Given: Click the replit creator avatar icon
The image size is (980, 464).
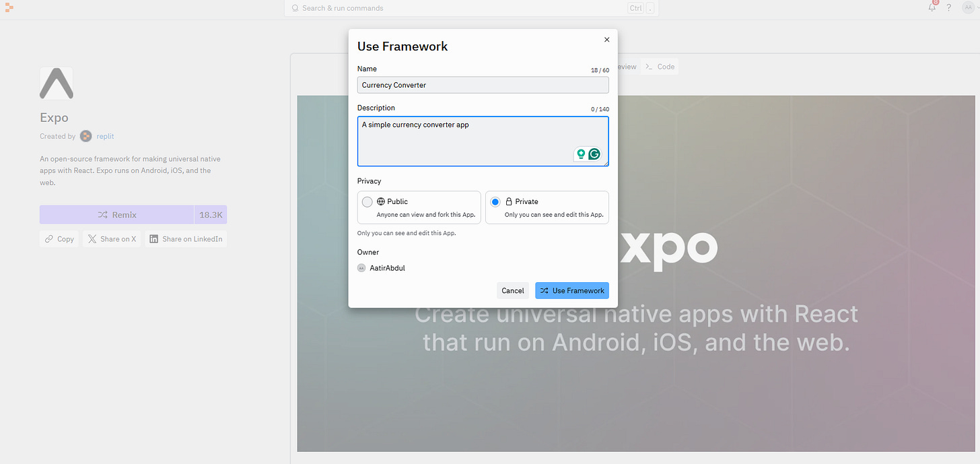Looking at the screenshot, I should point(86,136).
